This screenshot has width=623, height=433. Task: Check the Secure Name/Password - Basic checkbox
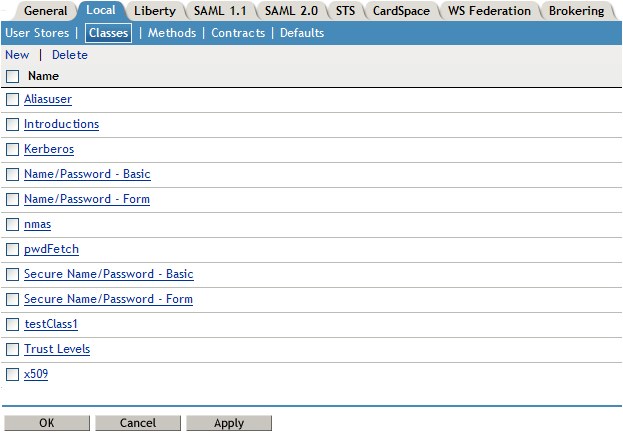point(12,274)
